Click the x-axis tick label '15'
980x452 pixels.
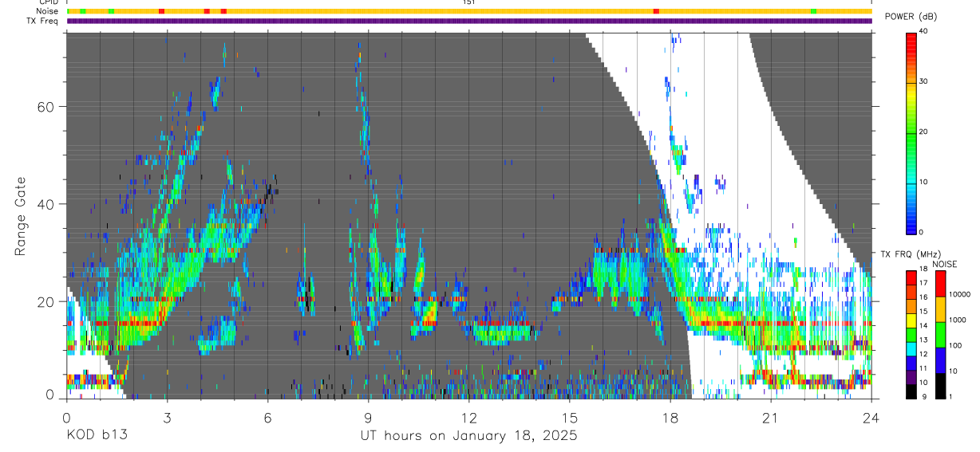point(570,418)
